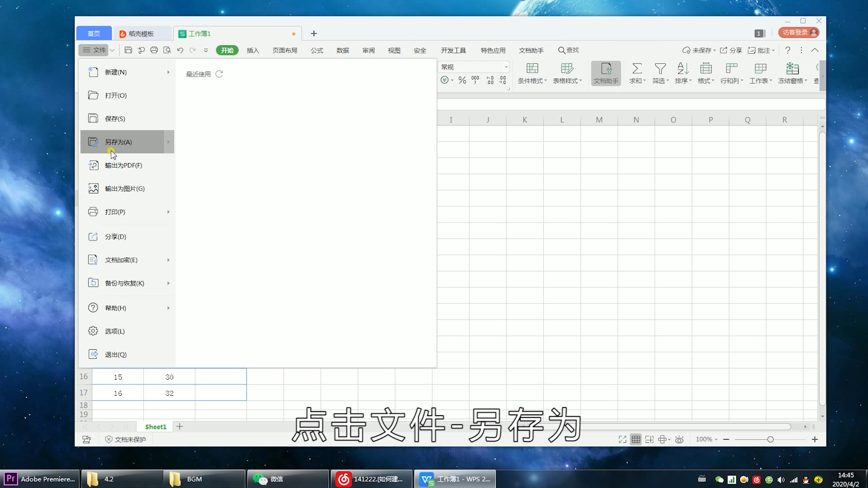The height and width of the screenshot is (488, 868).
Task: Expand the New (新建) submenu
Action: [168, 72]
